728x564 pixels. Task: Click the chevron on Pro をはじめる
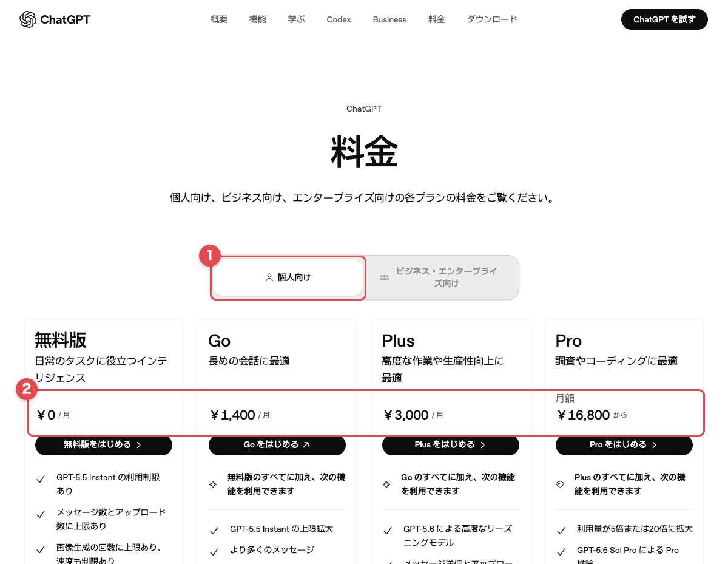point(654,445)
